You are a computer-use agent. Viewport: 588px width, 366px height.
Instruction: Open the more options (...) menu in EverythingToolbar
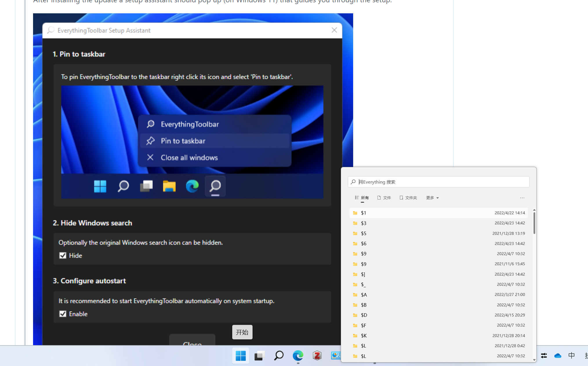coord(522,198)
